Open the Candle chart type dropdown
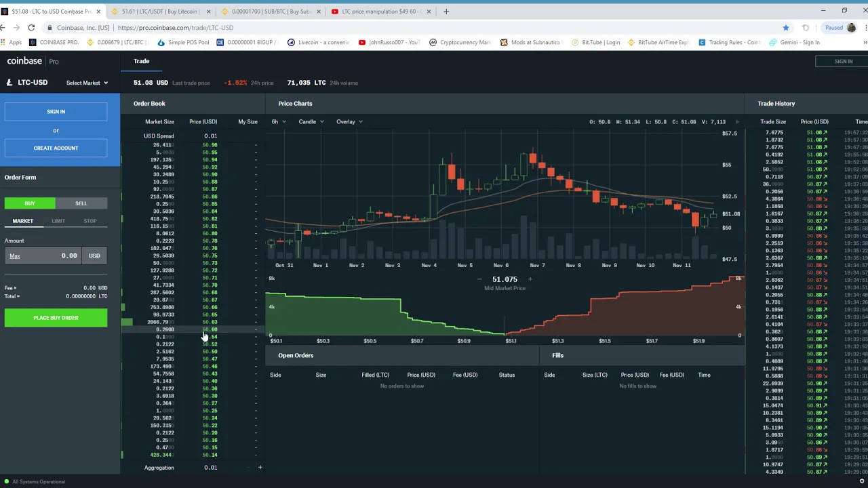 (x=311, y=122)
